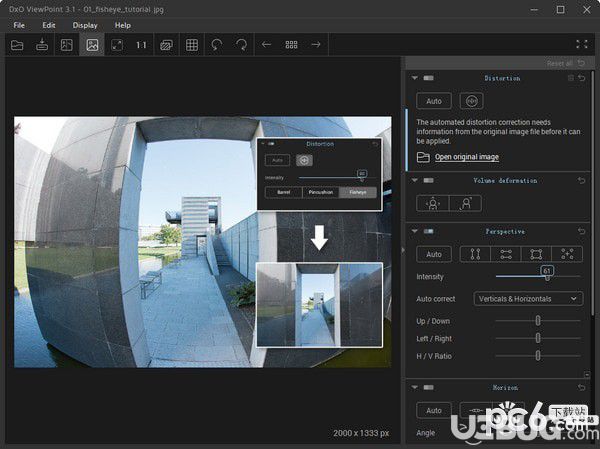Rotate image right (clockwise)
The image size is (600, 449).
241,45
